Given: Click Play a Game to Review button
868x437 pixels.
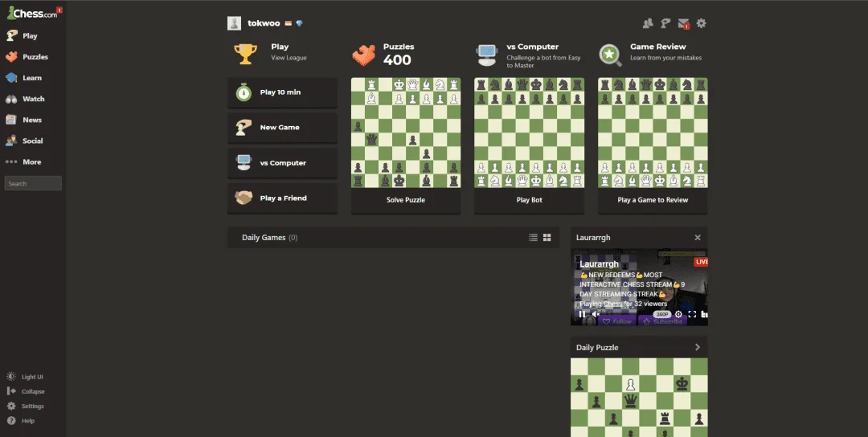Looking at the screenshot, I should tap(653, 200).
